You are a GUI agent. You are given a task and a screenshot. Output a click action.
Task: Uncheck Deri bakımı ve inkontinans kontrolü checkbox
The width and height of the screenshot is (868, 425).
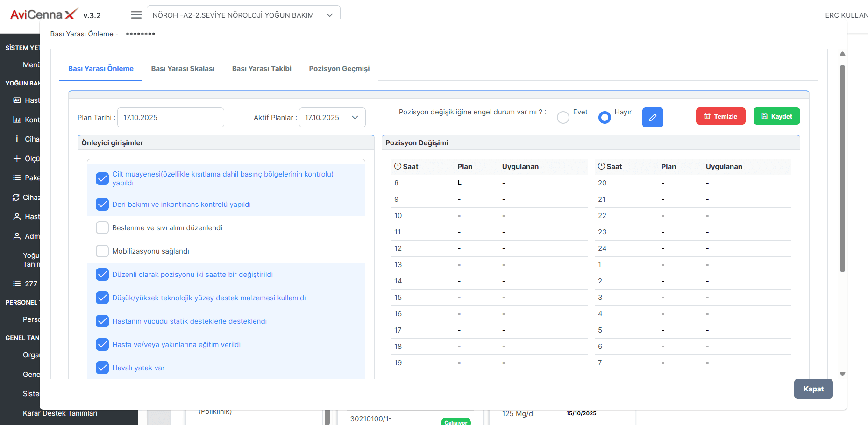102,205
